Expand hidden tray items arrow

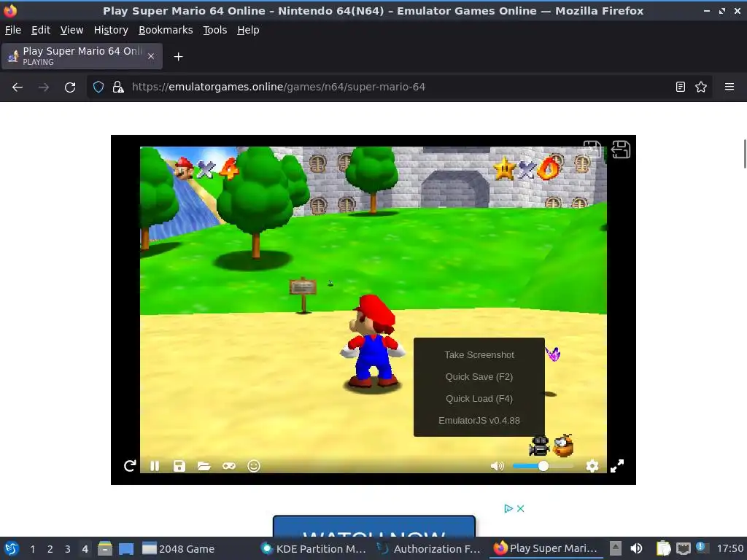(x=616, y=548)
